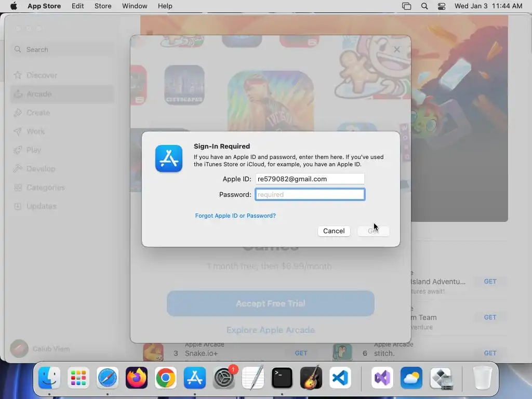Click the App Store search field
The height and width of the screenshot is (399, 532).
pyautogui.click(x=63, y=49)
